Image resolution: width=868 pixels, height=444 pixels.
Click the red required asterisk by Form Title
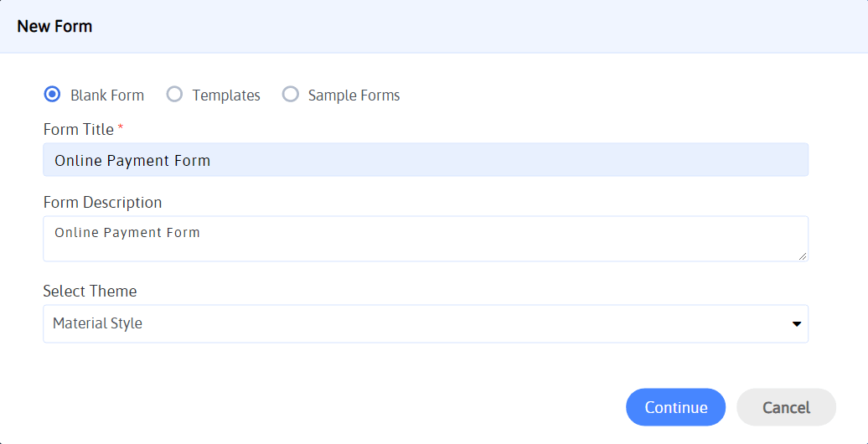(x=121, y=128)
